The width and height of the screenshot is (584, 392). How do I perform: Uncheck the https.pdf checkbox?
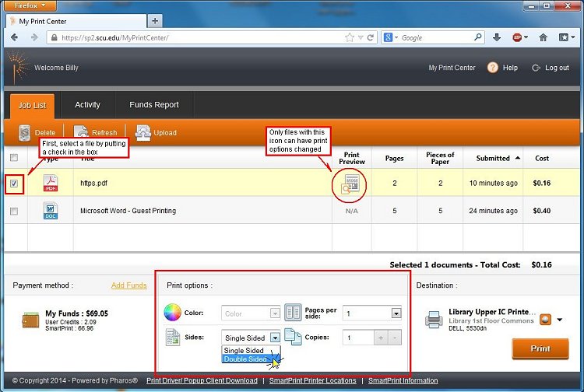click(x=13, y=184)
